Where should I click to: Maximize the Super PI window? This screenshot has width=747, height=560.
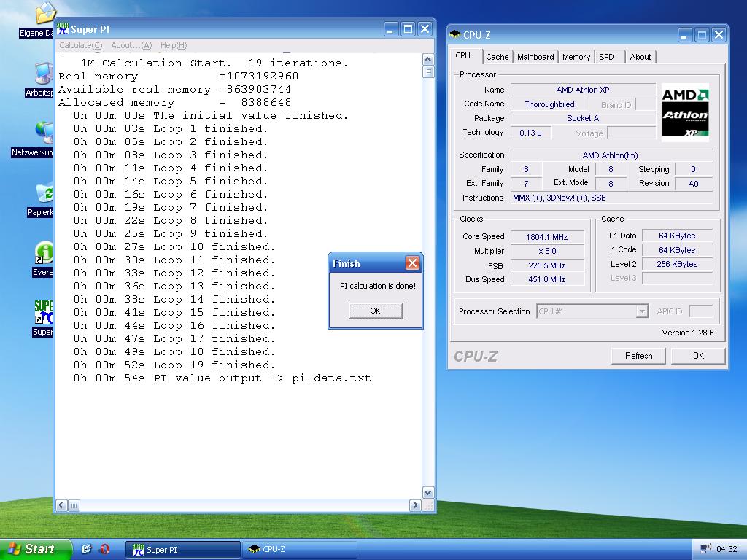408,29
